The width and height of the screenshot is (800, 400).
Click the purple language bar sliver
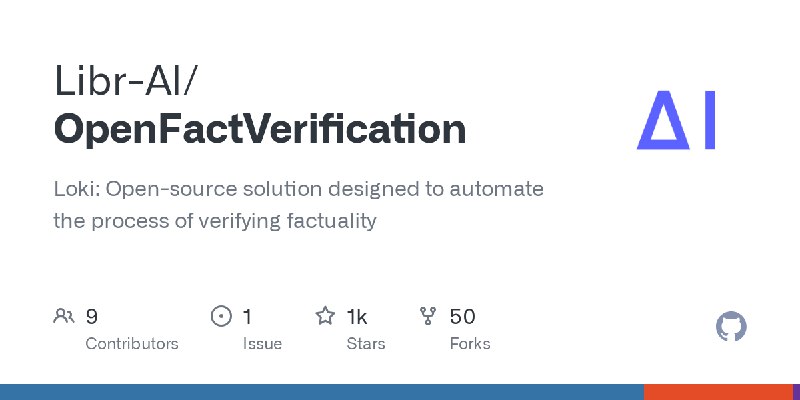[796, 392]
